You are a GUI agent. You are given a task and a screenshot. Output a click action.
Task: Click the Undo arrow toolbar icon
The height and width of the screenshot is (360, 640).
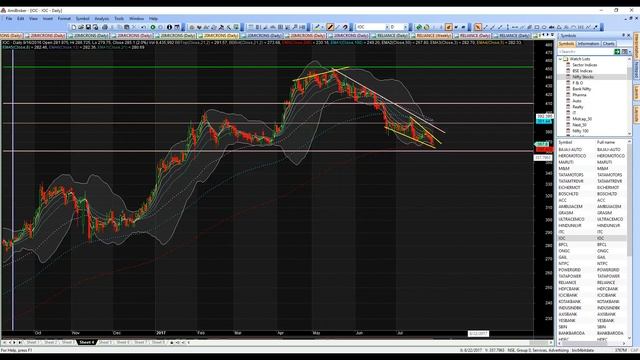[143, 27]
